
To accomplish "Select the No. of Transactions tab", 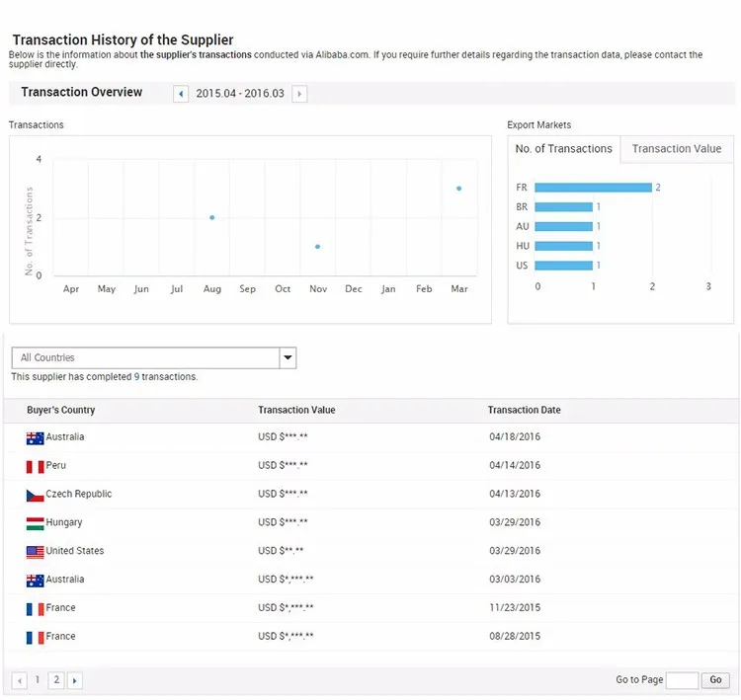I will coord(564,149).
